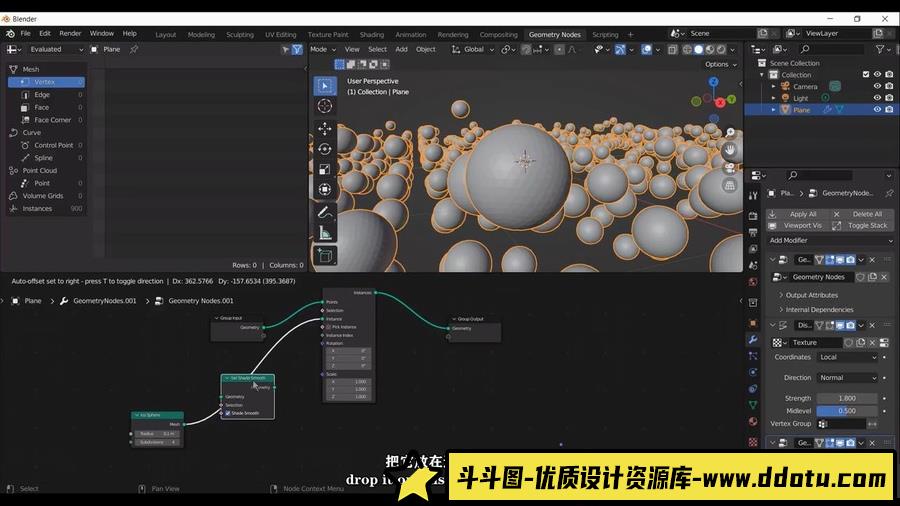The width and height of the screenshot is (900, 506).
Task: Switch to the Scripting workspace tab
Action: [605, 34]
